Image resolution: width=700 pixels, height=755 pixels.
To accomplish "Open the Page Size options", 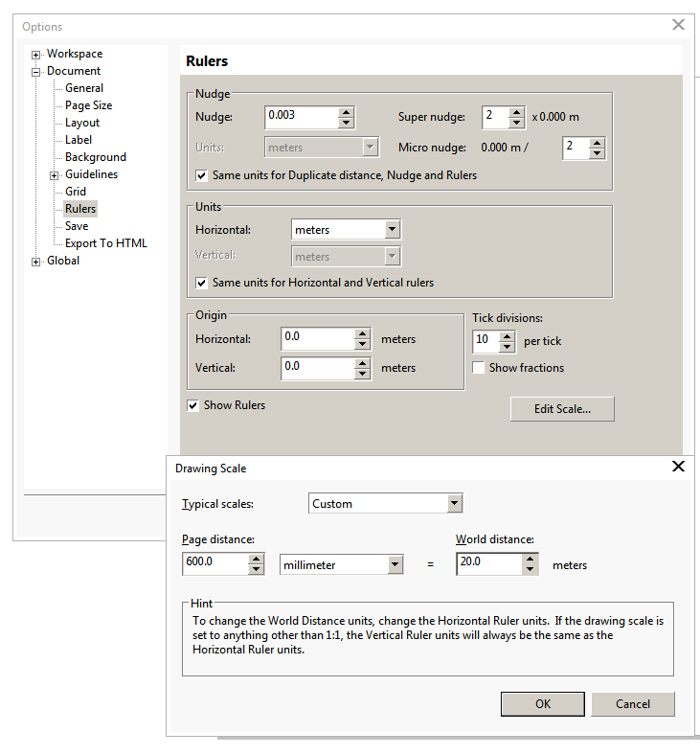I will pyautogui.click(x=88, y=105).
